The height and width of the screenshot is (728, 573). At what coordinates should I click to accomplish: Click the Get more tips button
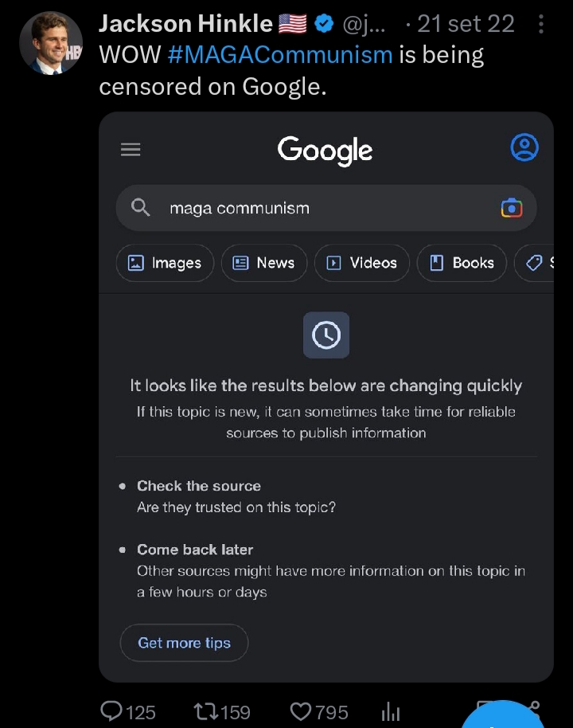(x=184, y=643)
